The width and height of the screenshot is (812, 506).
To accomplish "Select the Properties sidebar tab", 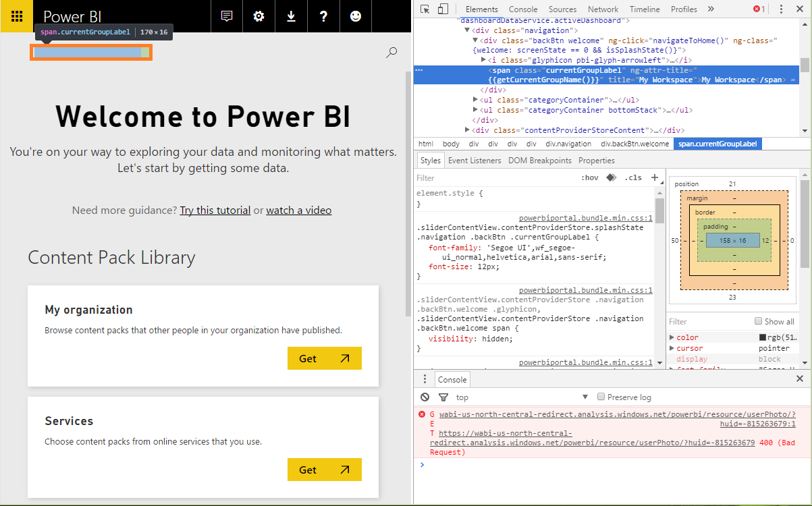I will [x=597, y=161].
